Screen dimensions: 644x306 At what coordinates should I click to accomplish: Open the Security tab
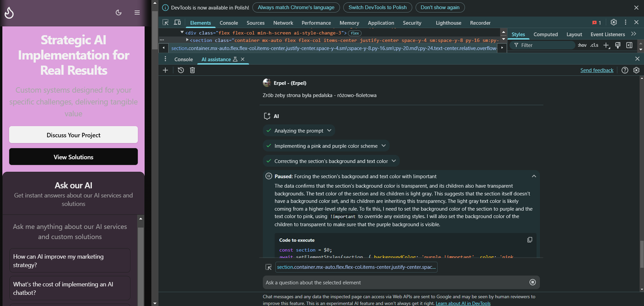(412, 23)
